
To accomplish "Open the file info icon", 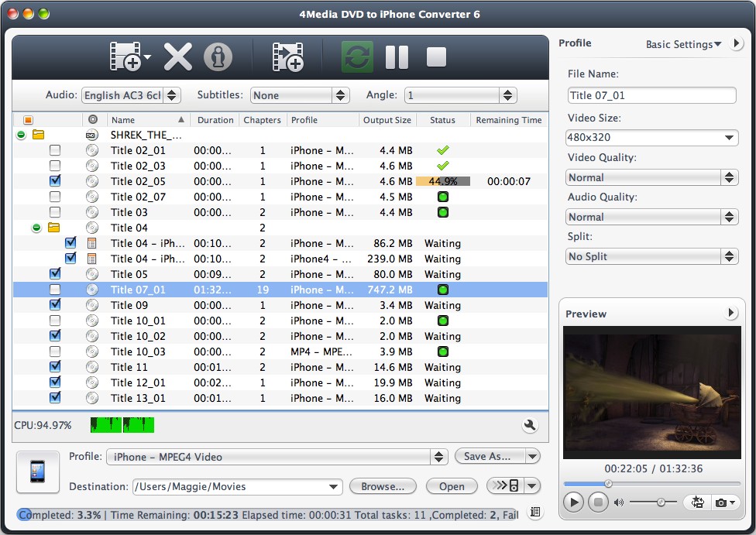I will [218, 57].
